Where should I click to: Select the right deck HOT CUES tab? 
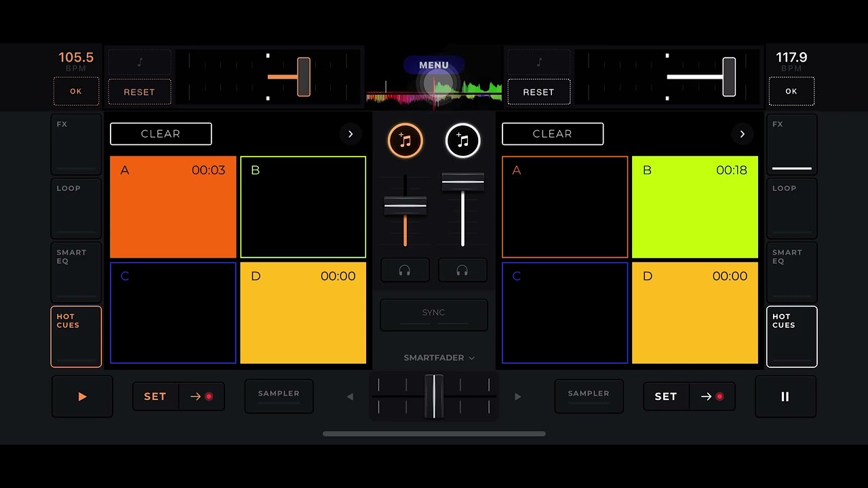792,337
